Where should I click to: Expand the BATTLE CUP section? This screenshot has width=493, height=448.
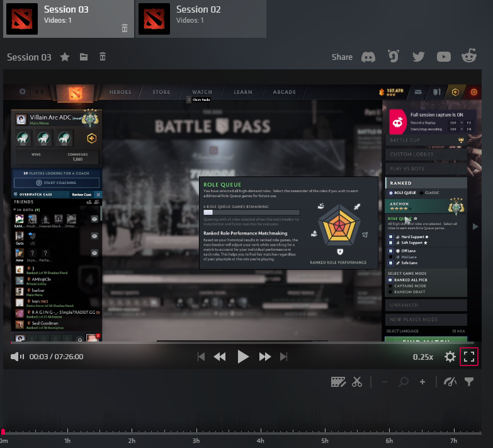tap(426, 141)
